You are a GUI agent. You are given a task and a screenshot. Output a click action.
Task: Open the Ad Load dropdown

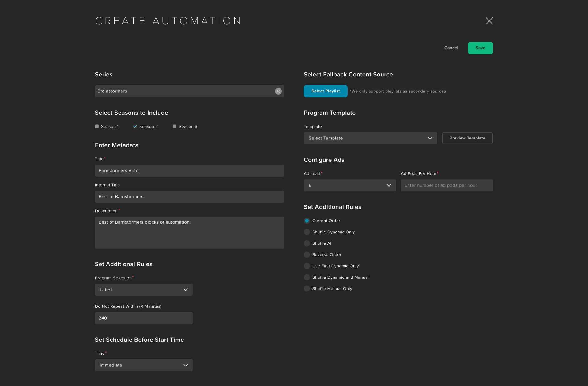(350, 185)
